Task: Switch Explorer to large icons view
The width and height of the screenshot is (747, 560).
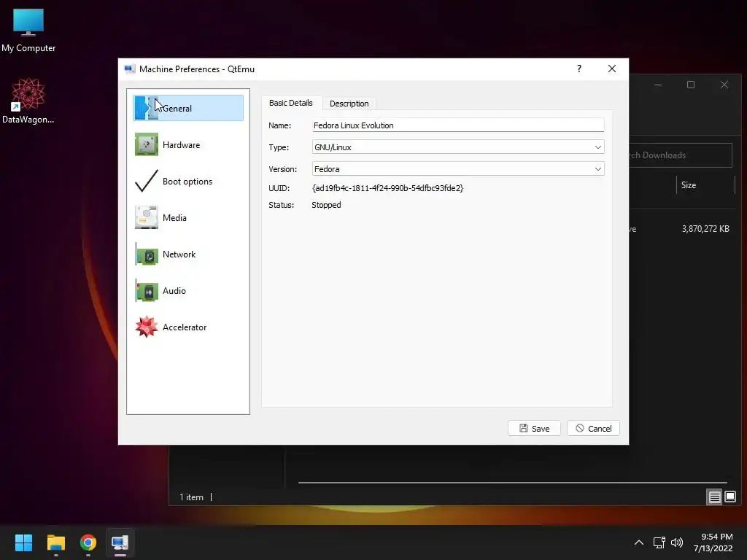Action: click(729, 497)
